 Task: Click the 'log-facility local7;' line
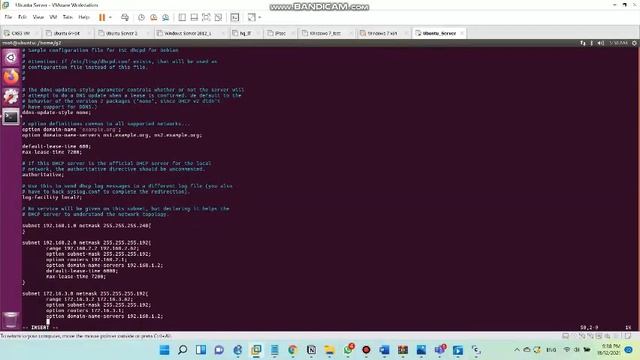pyautogui.click(x=52, y=197)
